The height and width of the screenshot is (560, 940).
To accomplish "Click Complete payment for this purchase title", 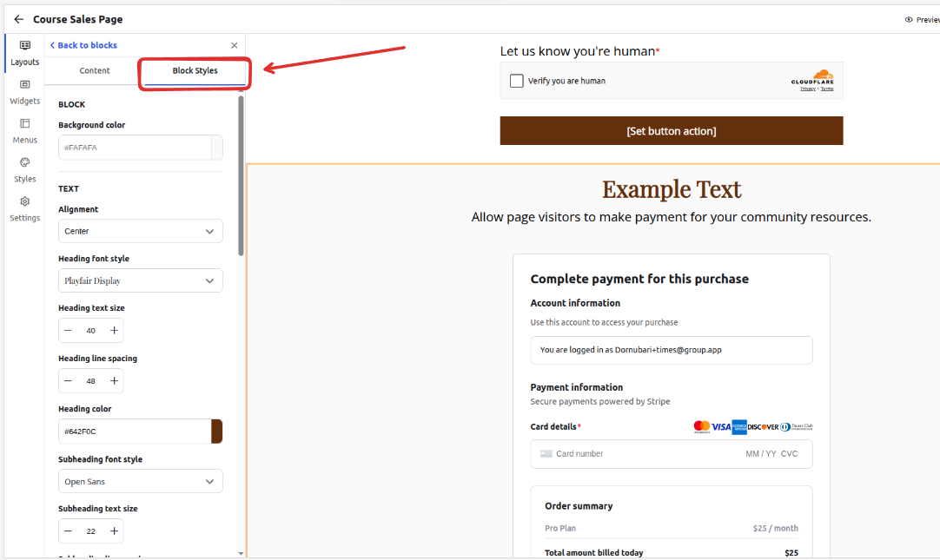I will tap(639, 279).
